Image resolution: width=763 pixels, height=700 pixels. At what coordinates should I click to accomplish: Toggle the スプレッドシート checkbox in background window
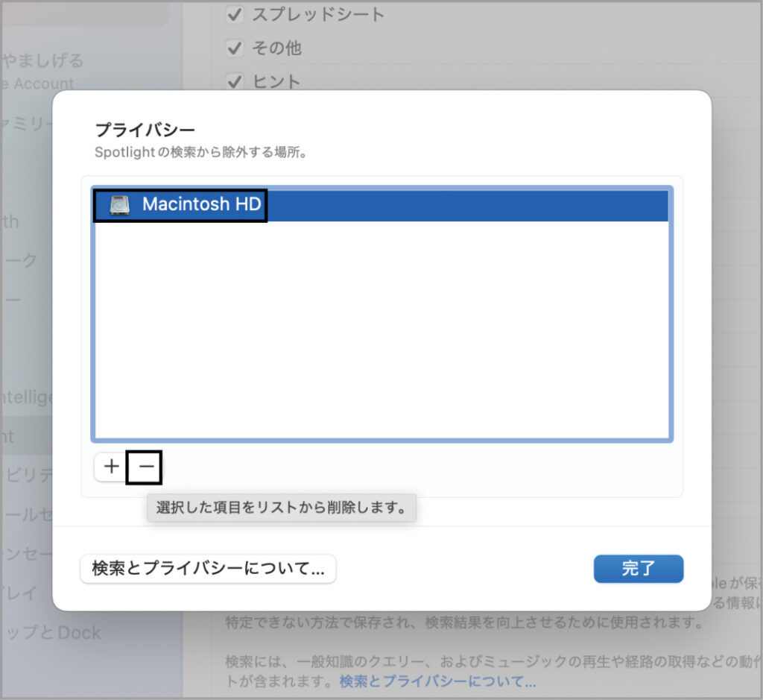point(235,15)
